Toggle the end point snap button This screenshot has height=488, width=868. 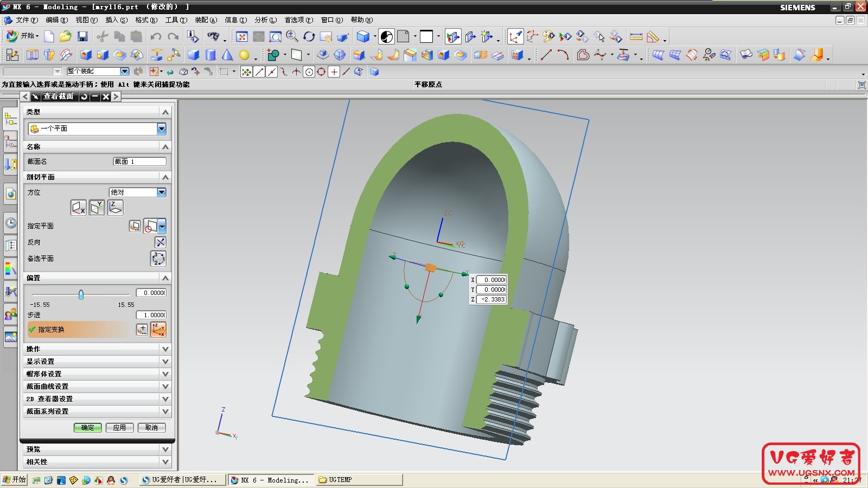(259, 72)
